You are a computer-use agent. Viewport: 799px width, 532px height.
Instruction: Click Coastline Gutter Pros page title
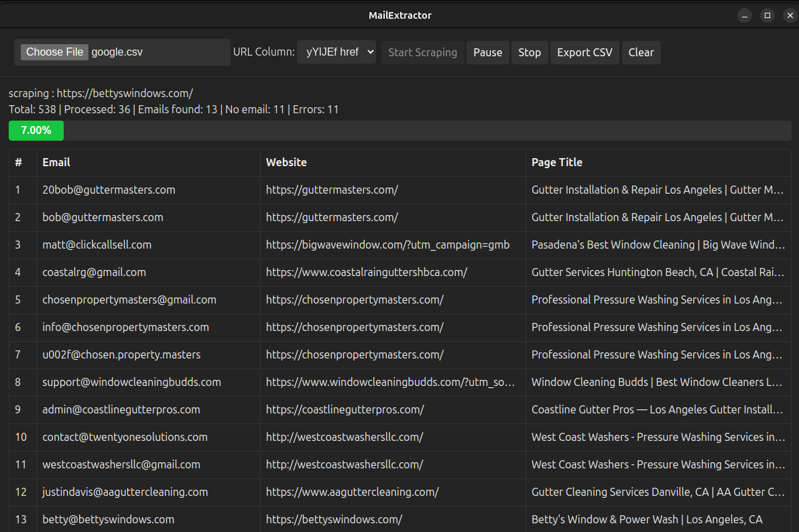pos(657,410)
